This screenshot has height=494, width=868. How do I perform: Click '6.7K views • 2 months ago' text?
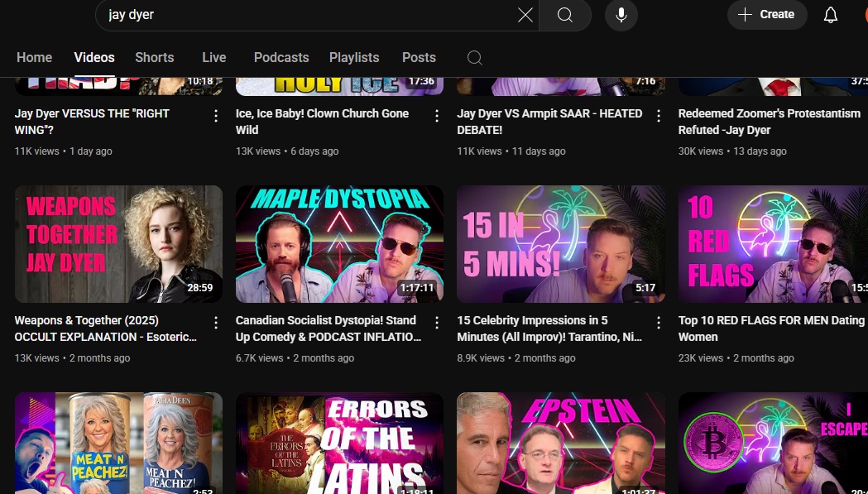295,358
